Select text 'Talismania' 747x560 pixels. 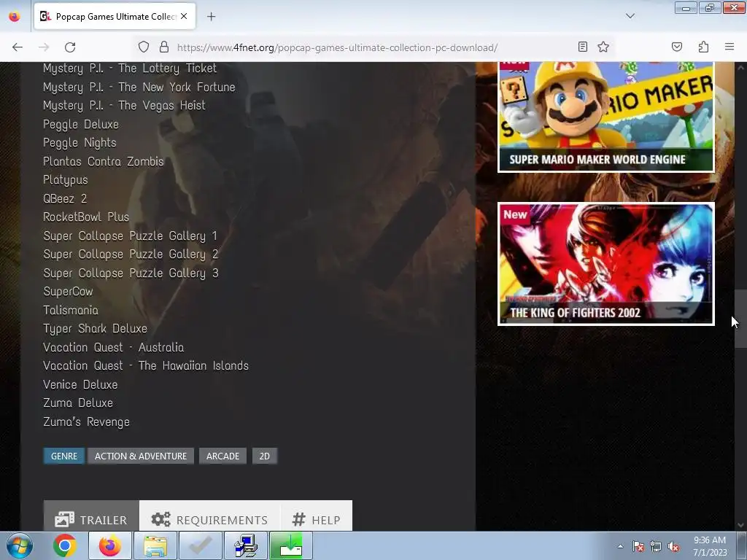point(71,310)
